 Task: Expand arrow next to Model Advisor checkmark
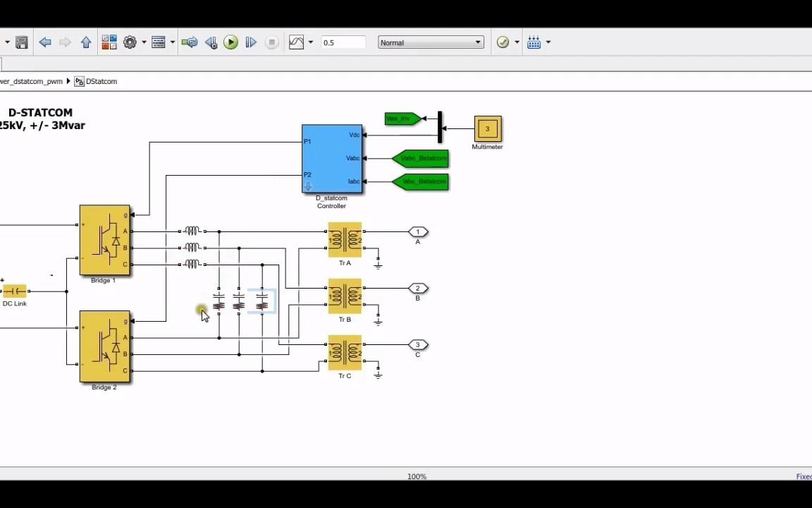pyautogui.click(x=517, y=42)
